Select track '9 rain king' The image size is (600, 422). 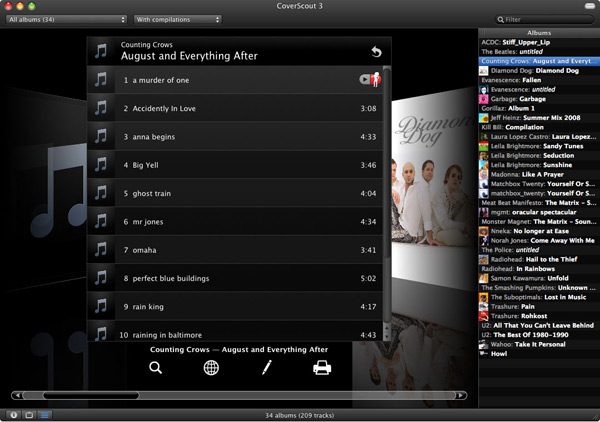(x=235, y=306)
